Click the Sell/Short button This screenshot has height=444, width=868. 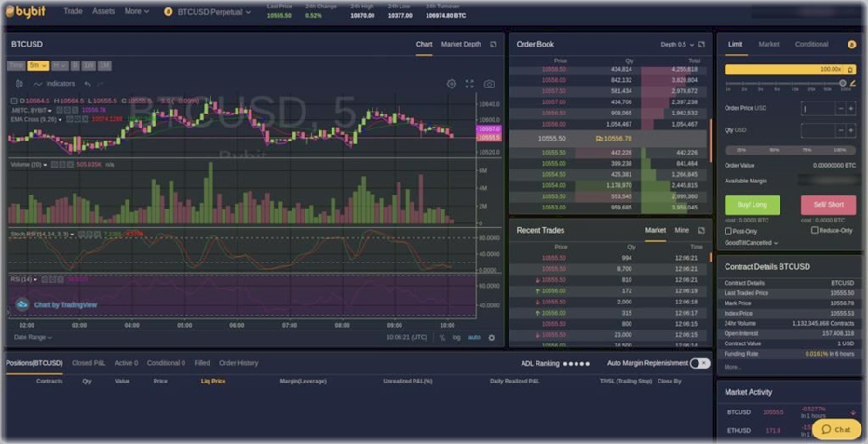[x=828, y=205]
